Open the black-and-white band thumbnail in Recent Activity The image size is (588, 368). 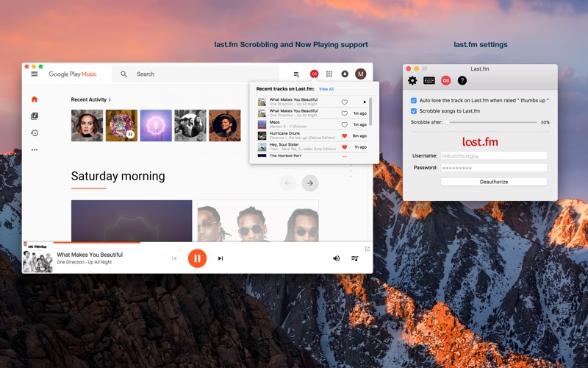tap(190, 125)
